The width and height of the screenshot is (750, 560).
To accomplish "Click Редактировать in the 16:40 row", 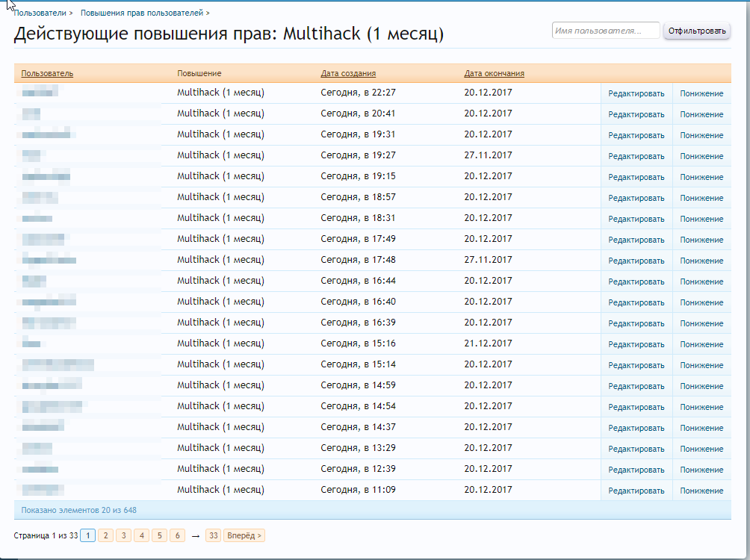I will click(636, 302).
